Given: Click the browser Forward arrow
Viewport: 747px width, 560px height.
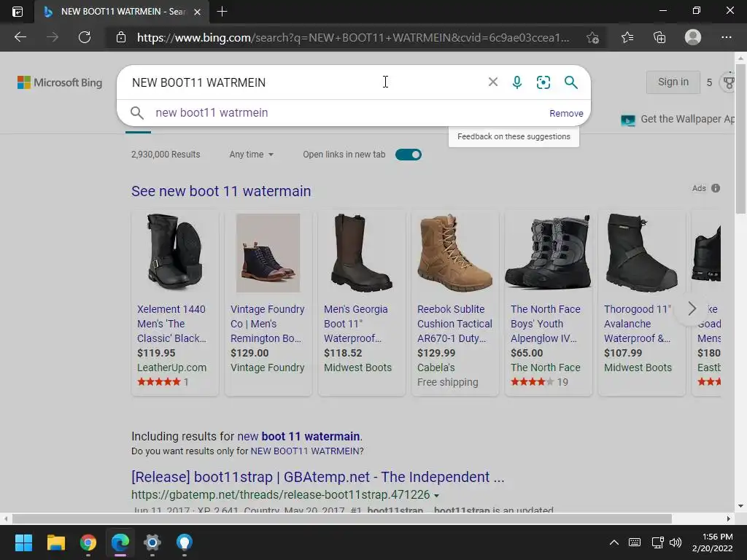Looking at the screenshot, I should 53,37.
